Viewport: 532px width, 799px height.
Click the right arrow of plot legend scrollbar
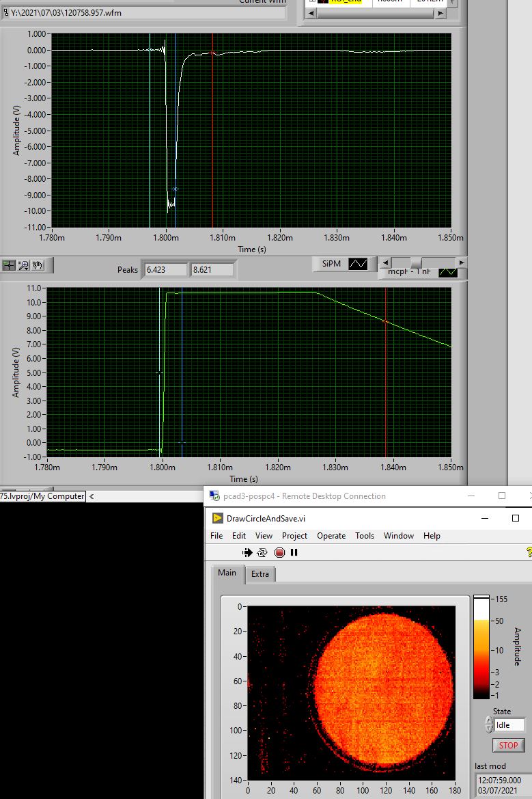(x=462, y=262)
